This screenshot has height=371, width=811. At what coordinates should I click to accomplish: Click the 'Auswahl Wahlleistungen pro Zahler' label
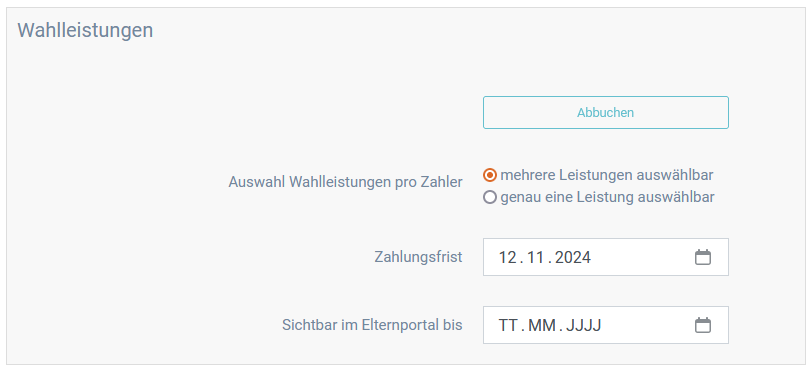(x=346, y=182)
